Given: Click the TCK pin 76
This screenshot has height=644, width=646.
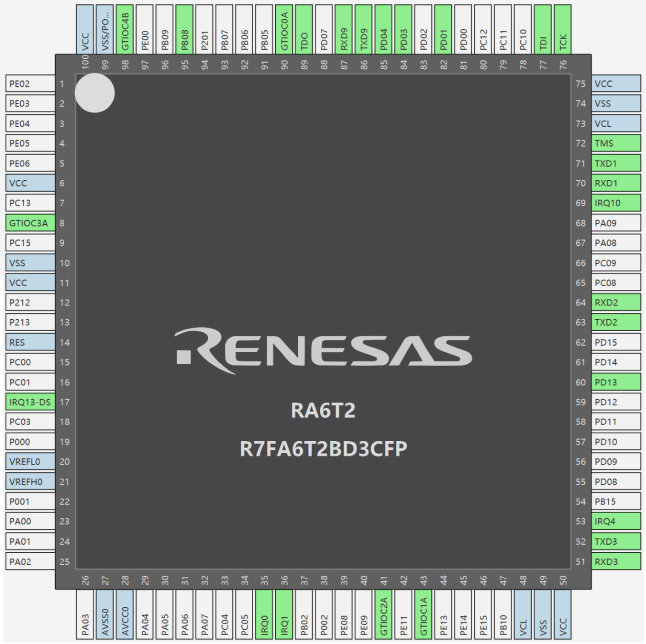Looking at the screenshot, I should click(x=562, y=29).
